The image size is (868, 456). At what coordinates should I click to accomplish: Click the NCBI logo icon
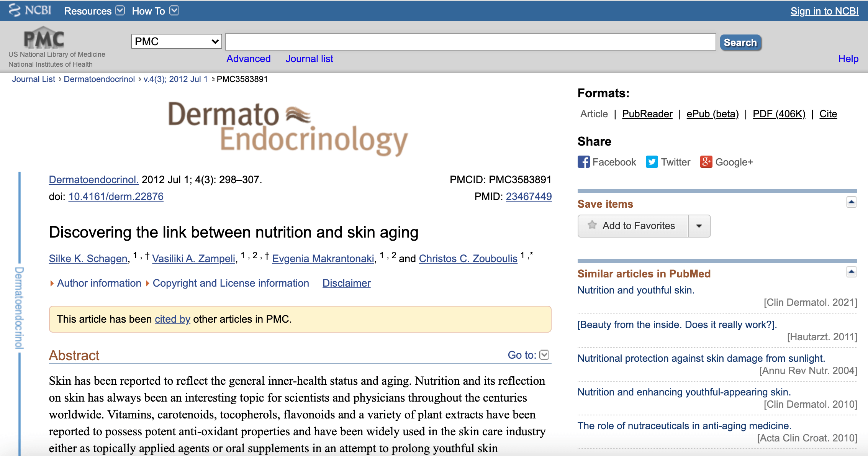15,10
